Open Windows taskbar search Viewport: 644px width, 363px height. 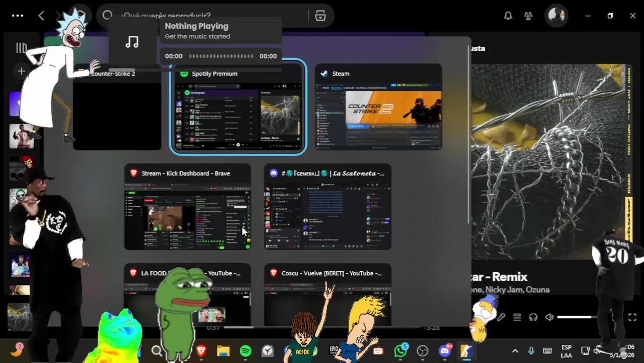click(157, 351)
